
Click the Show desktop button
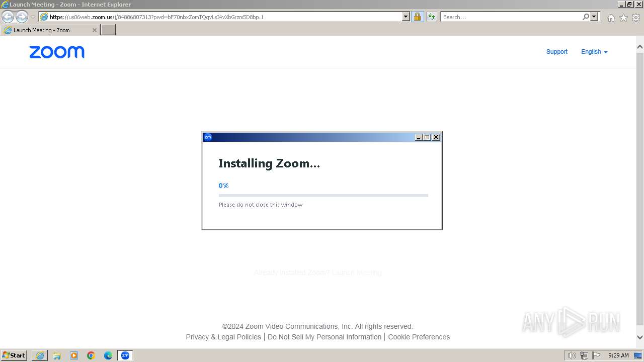point(638,355)
